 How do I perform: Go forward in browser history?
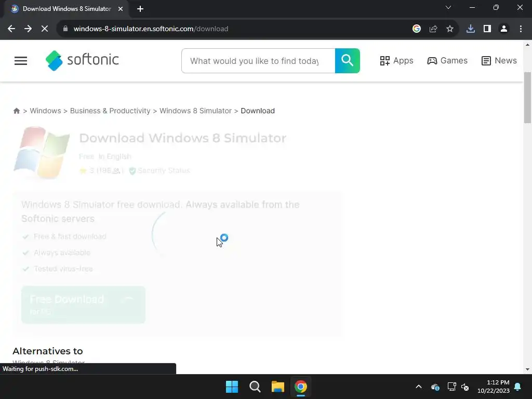[28, 29]
